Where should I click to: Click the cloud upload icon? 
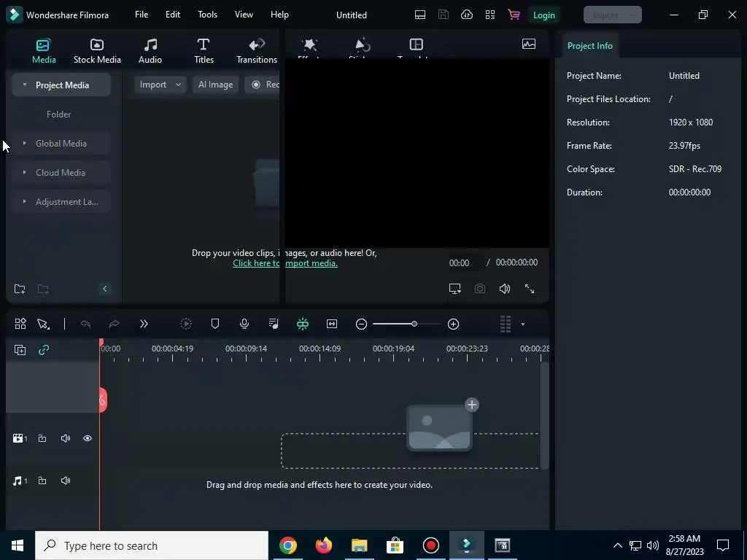coord(466,15)
